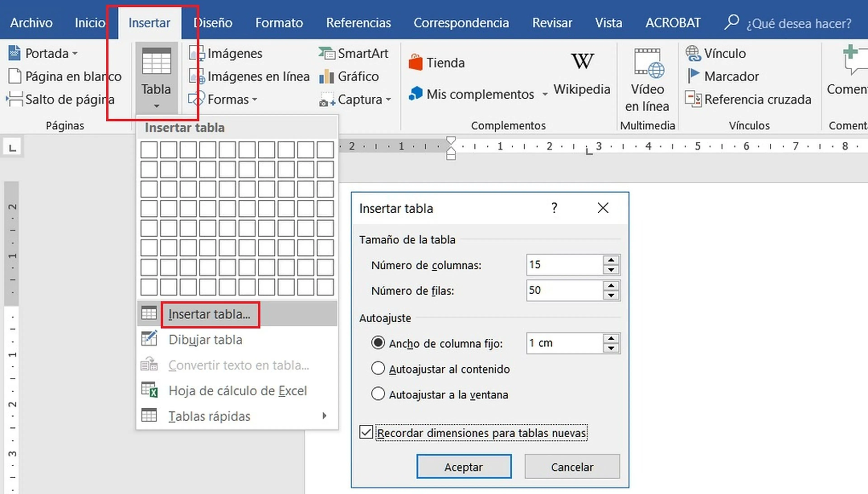Expand the Tabla dropdown arrow
Screen dimensions: 868x494
(x=156, y=106)
